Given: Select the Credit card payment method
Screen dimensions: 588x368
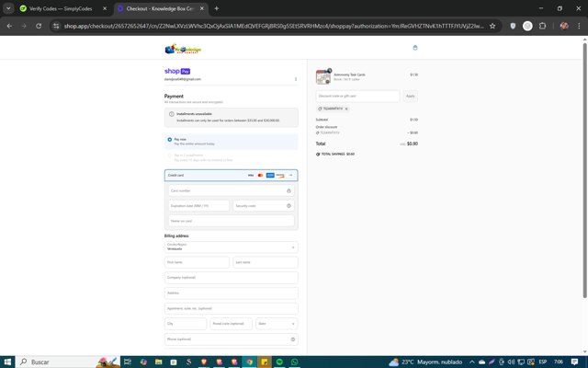Looking at the screenshot, I should click(x=231, y=176).
